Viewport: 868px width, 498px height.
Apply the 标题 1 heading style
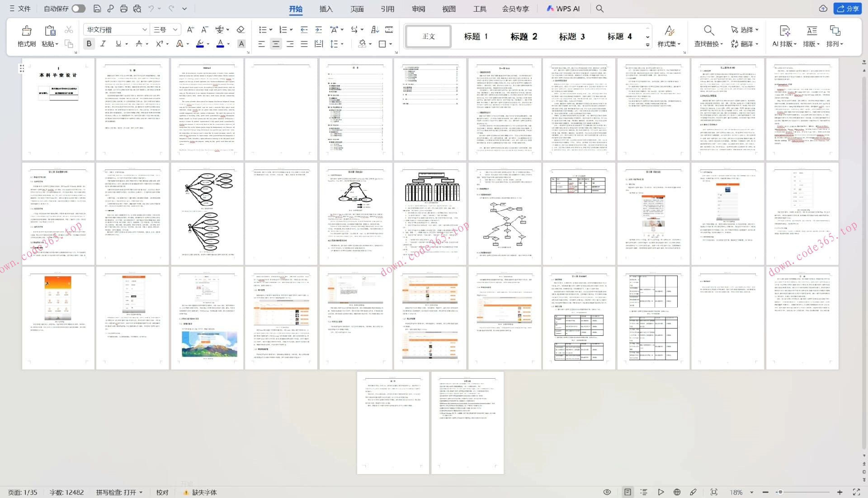(x=476, y=37)
